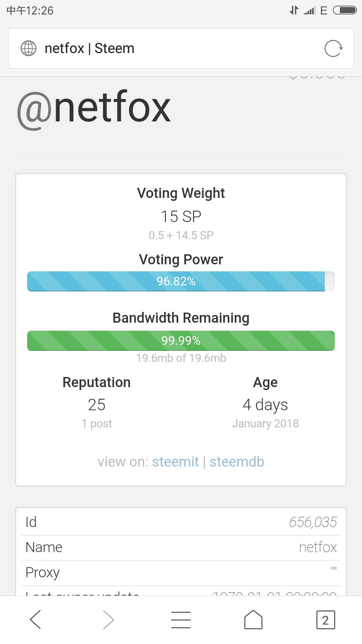Go back with browser back arrow

(x=35, y=619)
